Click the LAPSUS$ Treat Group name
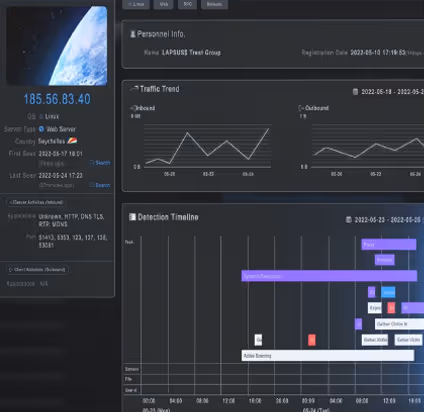 (191, 52)
